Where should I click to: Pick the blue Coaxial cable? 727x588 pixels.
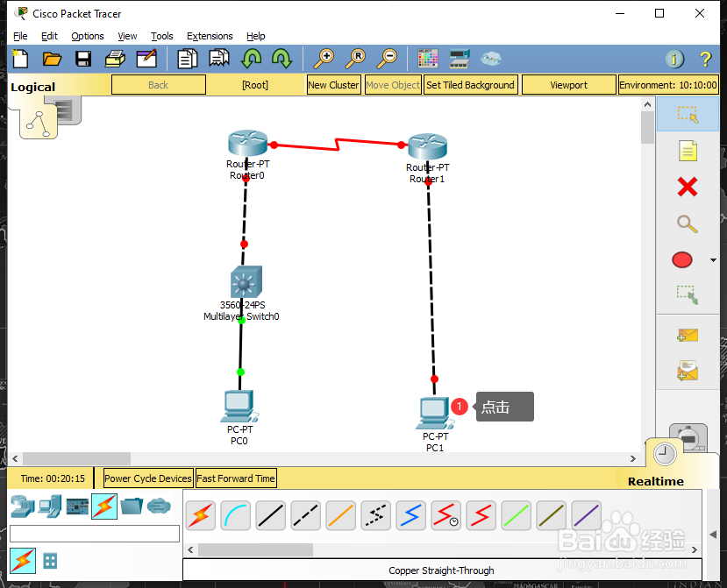pyautogui.click(x=410, y=515)
